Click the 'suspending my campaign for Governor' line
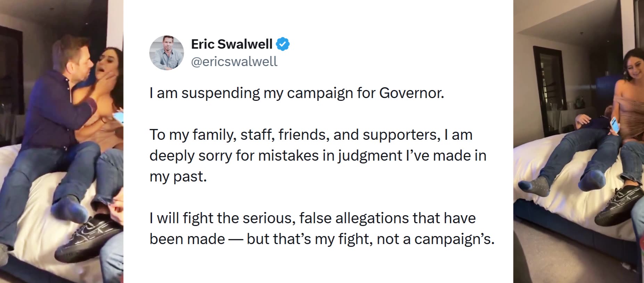Image resolution: width=644 pixels, height=283 pixels. coord(297,93)
